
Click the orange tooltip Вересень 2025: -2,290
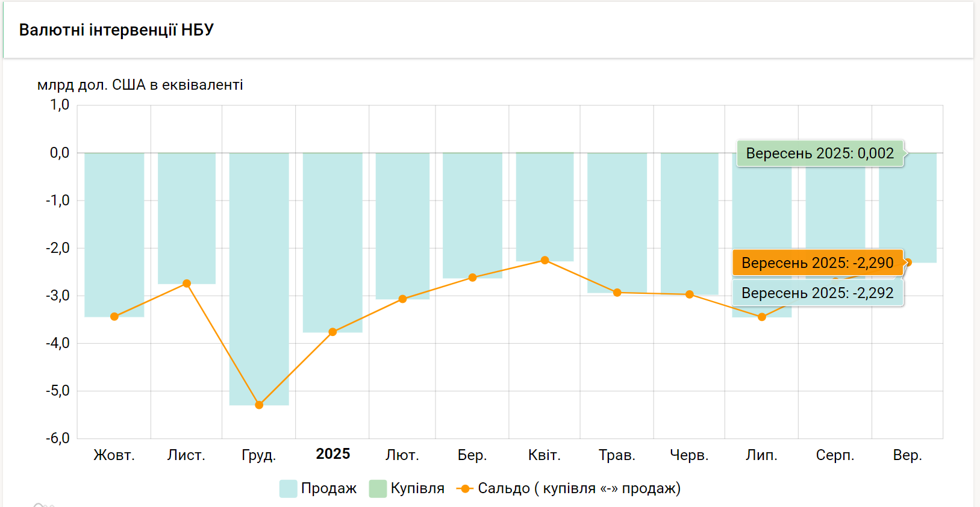click(x=817, y=263)
